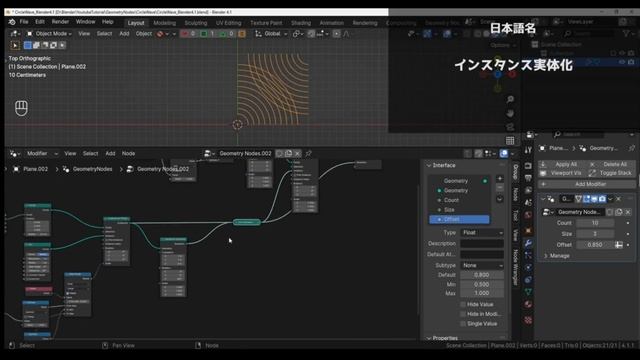Open the Node Wrangler sidebar tab

tap(516, 267)
